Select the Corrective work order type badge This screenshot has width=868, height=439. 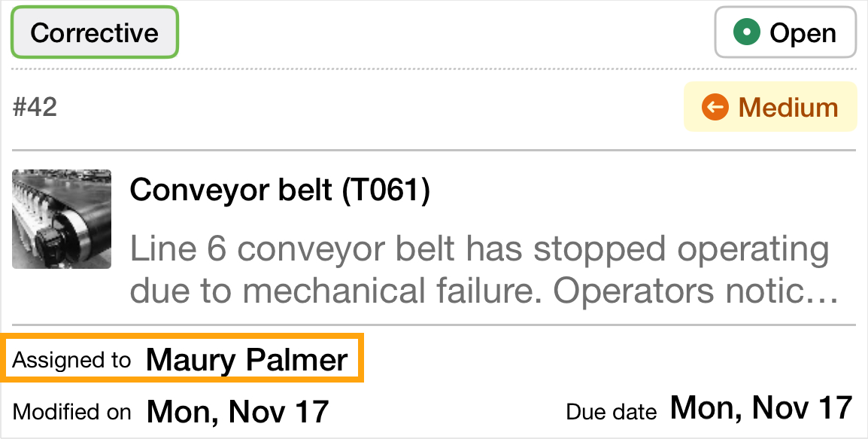pyautogui.click(x=94, y=32)
